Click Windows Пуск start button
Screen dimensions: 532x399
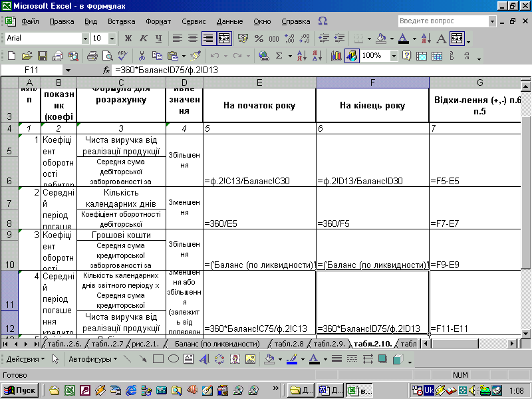tap(20, 390)
